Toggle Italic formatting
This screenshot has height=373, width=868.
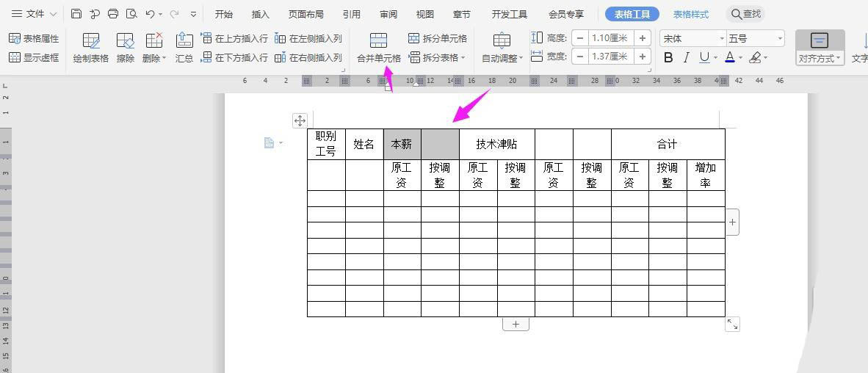687,57
